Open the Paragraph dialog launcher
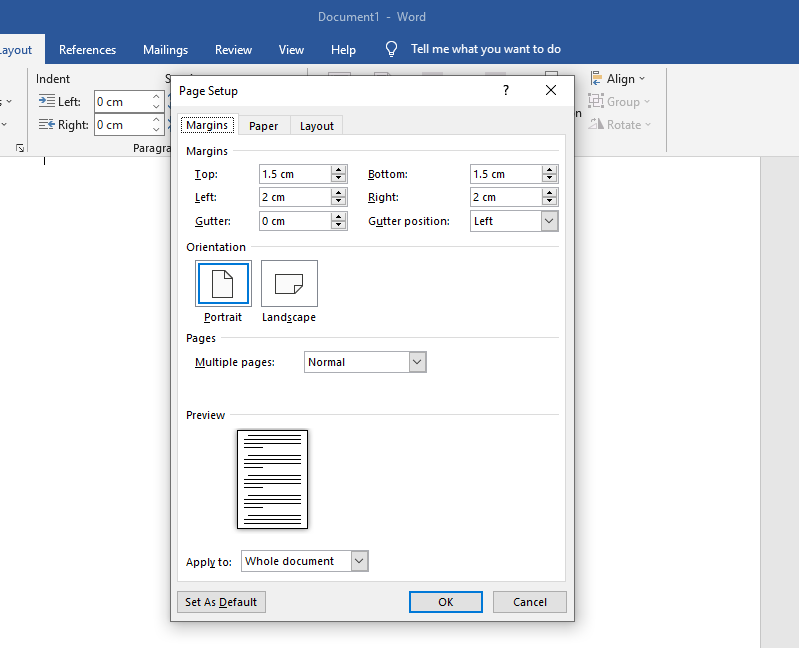The image size is (799, 648). point(20,148)
